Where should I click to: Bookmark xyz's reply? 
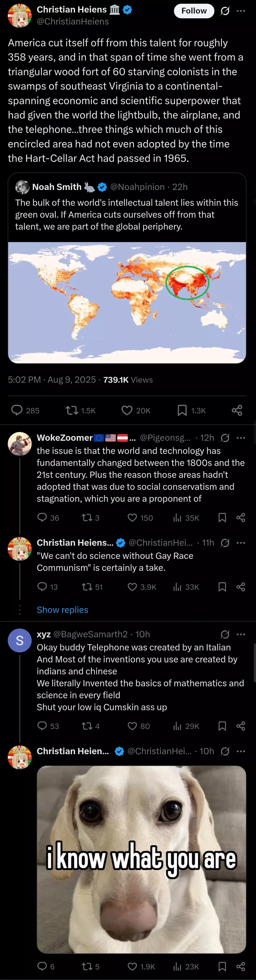coord(222,726)
